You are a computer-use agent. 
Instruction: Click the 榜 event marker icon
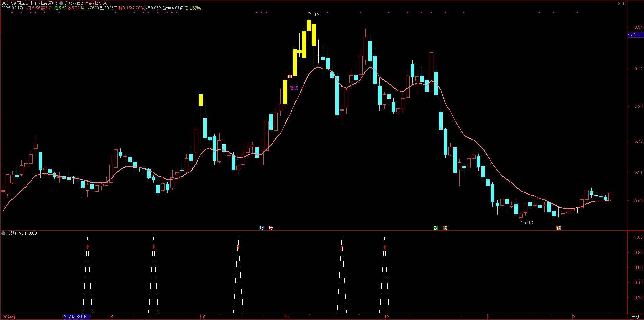click(445, 228)
